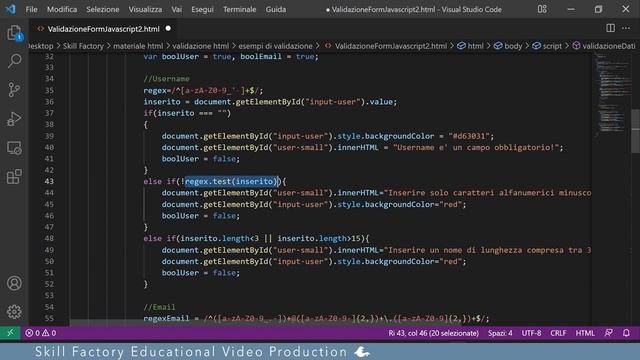The width and height of the screenshot is (640, 360).
Task: Click the regexEmail variable on line 55
Action: pos(166,318)
